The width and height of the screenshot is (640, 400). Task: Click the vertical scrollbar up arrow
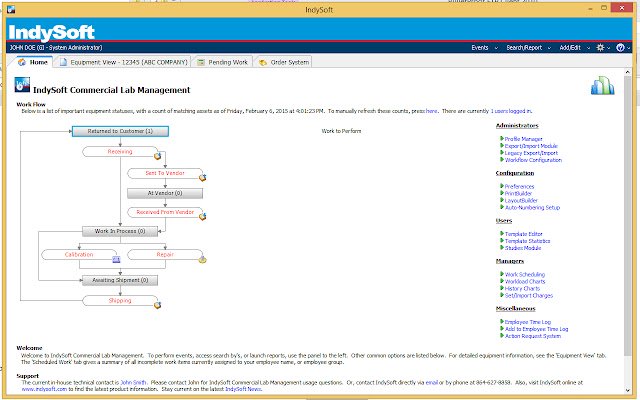click(x=628, y=72)
